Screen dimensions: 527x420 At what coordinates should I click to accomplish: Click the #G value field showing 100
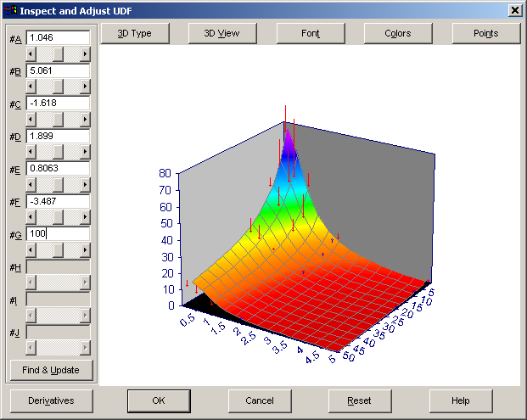pyautogui.click(x=58, y=233)
